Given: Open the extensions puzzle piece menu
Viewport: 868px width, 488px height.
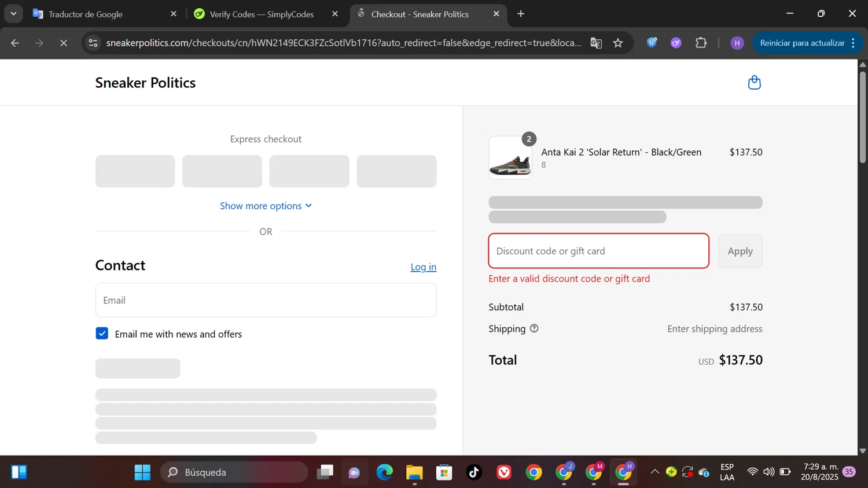Looking at the screenshot, I should coord(701,43).
